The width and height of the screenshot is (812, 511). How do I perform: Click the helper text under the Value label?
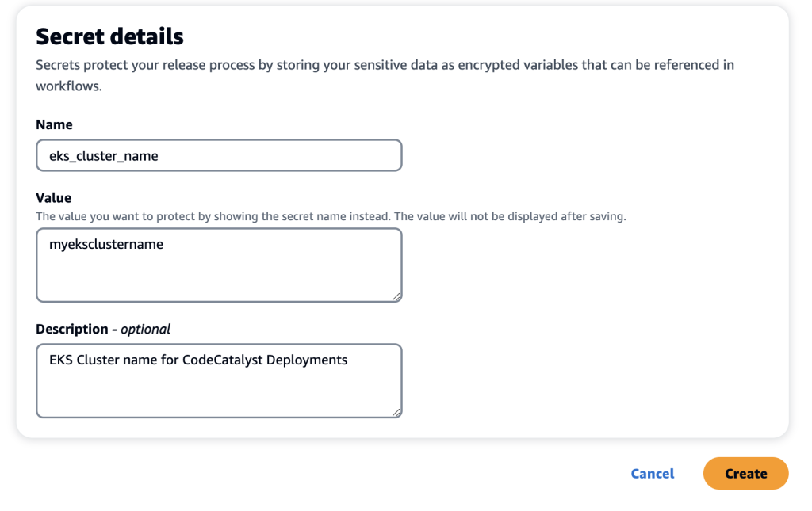click(331, 216)
